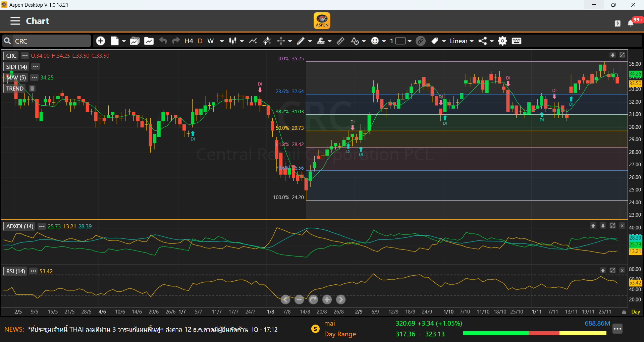
Task: Expand wave pattern dropdown arrow
Action: pyautogui.click(x=330, y=41)
